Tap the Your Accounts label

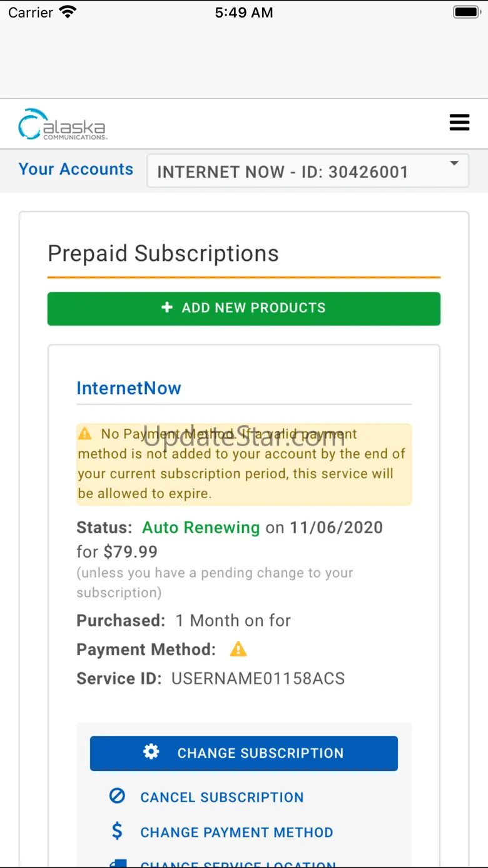tap(76, 169)
